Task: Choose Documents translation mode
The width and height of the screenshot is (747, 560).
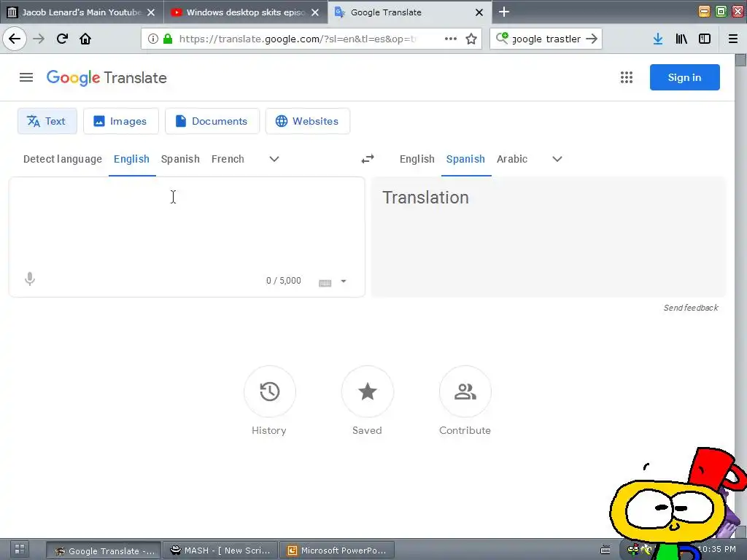Action: (x=212, y=121)
